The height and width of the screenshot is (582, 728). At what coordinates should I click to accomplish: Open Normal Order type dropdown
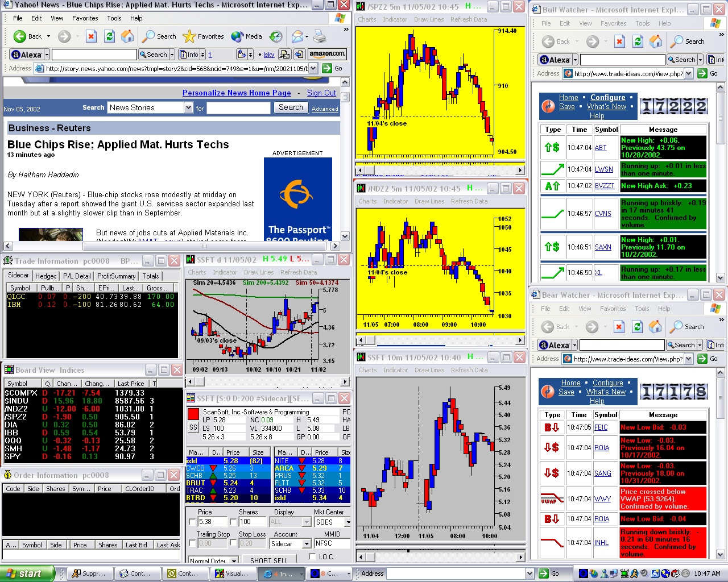234,561
